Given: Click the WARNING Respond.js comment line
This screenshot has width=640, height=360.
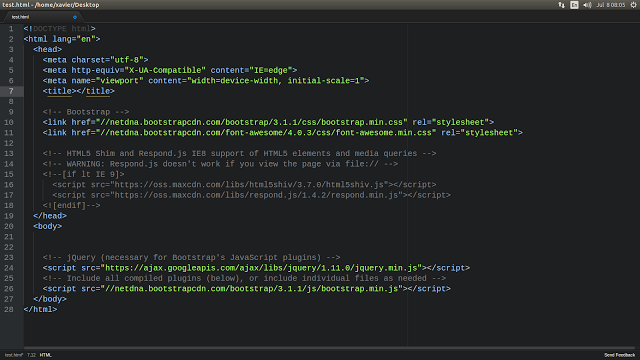Looking at the screenshot, I should click(x=220, y=164).
